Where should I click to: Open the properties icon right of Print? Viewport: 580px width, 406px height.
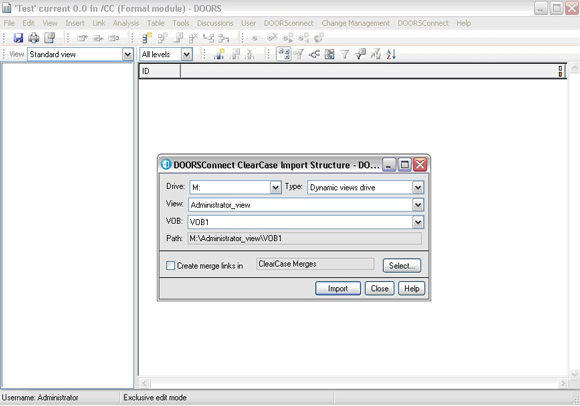tap(49, 38)
